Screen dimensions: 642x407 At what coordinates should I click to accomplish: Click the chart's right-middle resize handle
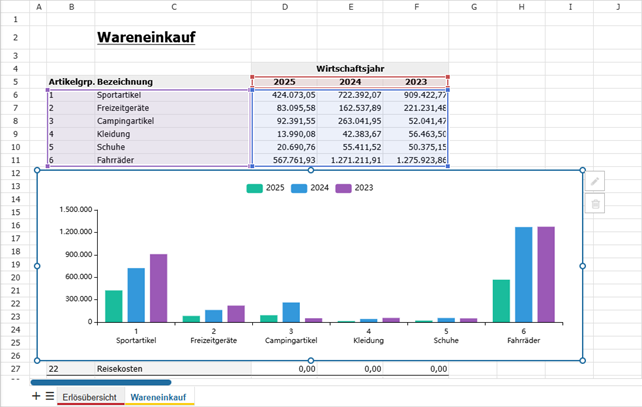[582, 266]
